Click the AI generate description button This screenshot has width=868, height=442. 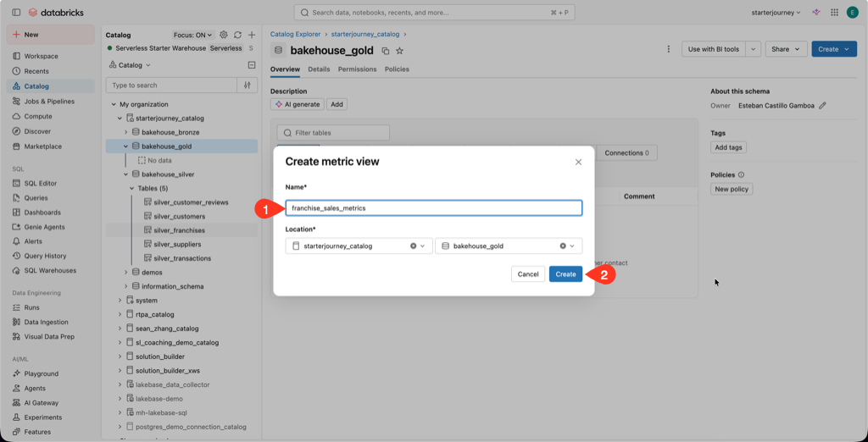pos(298,104)
